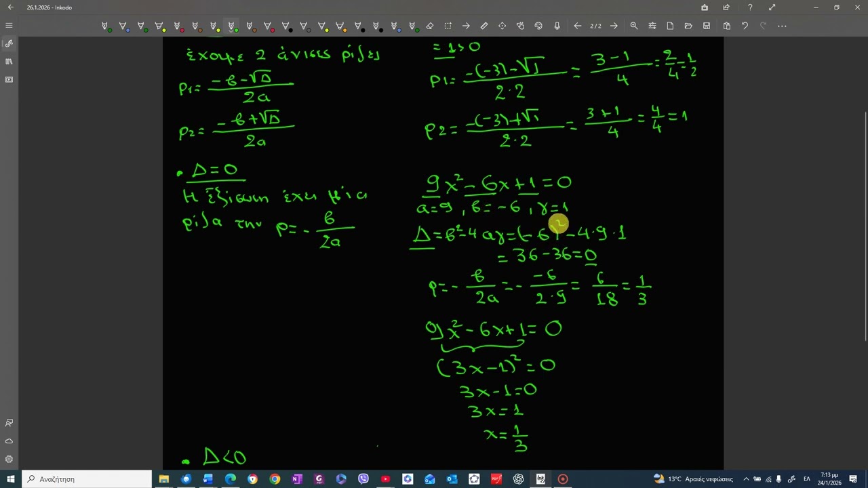The width and height of the screenshot is (868, 488).
Task: Save the notebook with floppy icon
Action: (707, 26)
